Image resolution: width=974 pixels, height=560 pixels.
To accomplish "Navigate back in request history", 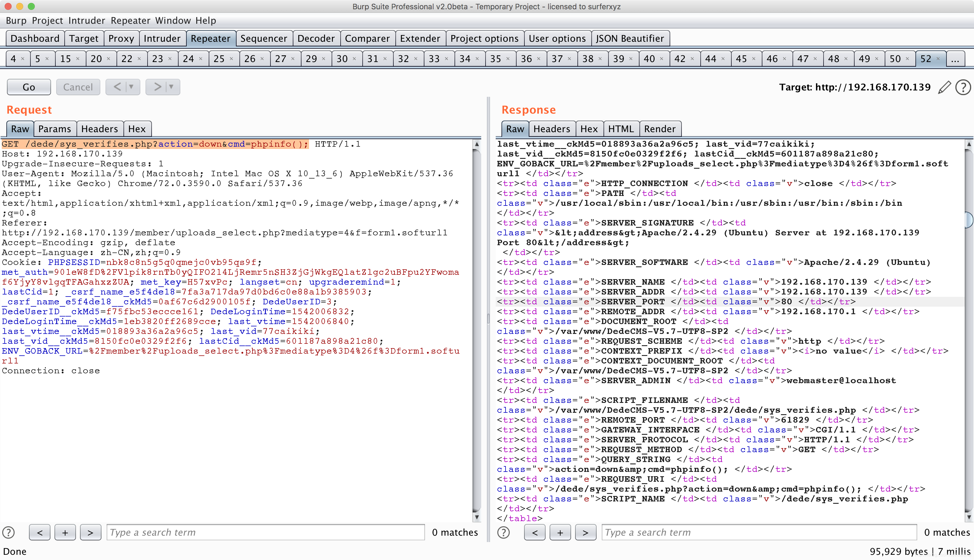I will pos(117,87).
